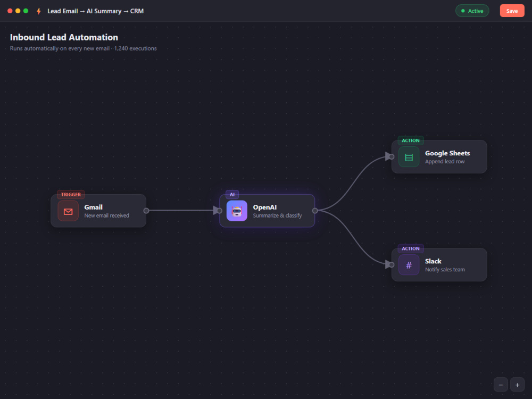This screenshot has width=532, height=399.
Task: Click the "Inbound Lead Automation" heading
Action: [x=64, y=37]
